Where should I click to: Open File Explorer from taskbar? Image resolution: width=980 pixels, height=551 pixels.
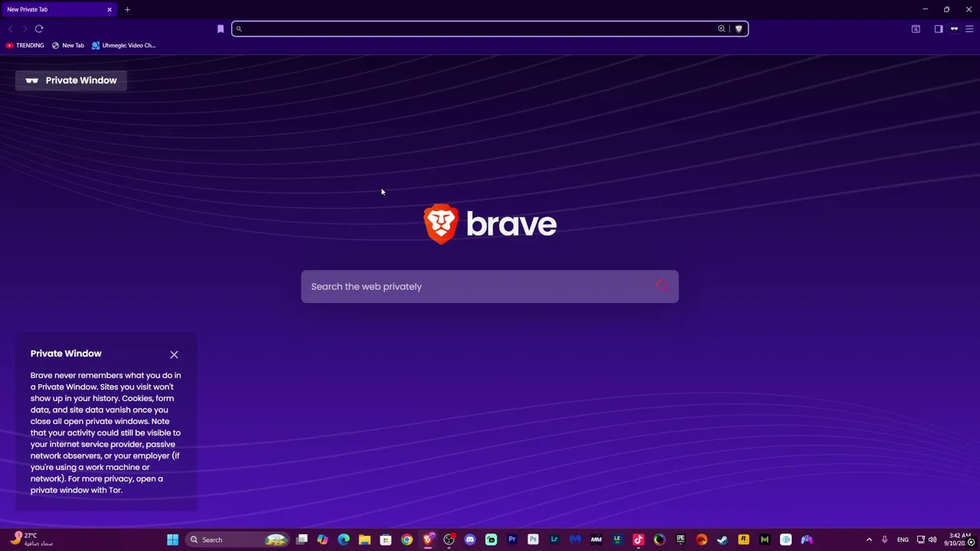[364, 540]
